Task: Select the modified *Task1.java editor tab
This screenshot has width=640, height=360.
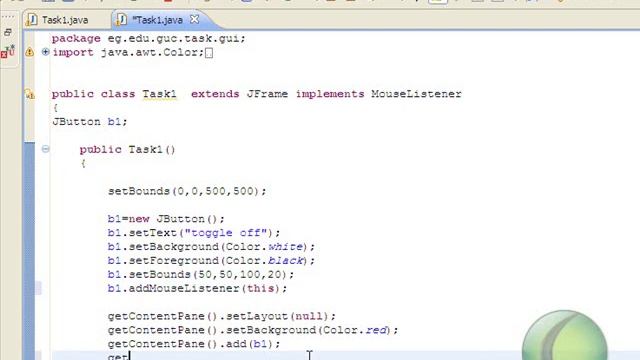Action: 157,20
